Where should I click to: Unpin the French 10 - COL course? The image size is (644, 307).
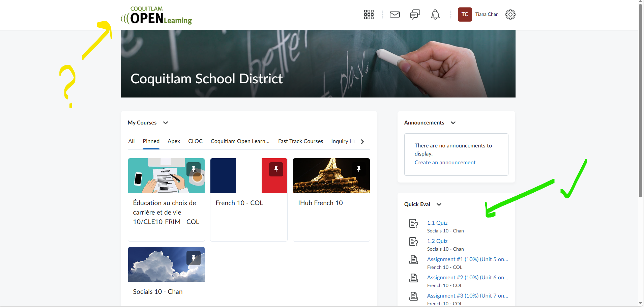click(x=276, y=169)
